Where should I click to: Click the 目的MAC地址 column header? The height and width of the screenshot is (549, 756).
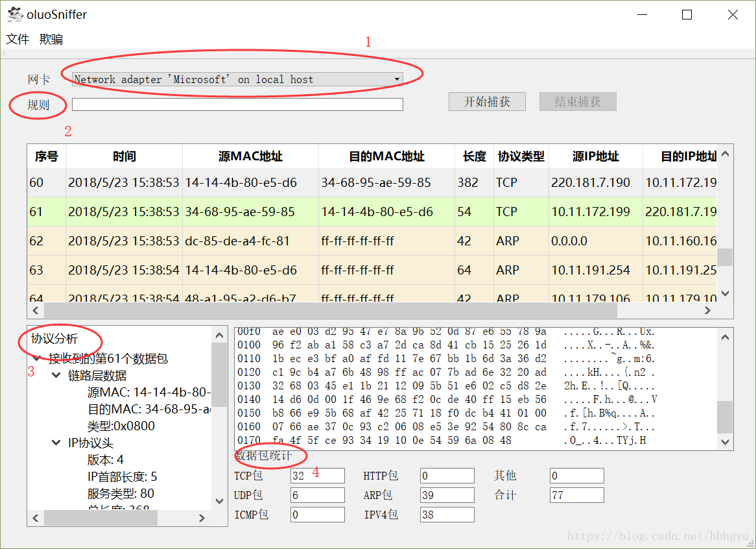pyautogui.click(x=386, y=156)
